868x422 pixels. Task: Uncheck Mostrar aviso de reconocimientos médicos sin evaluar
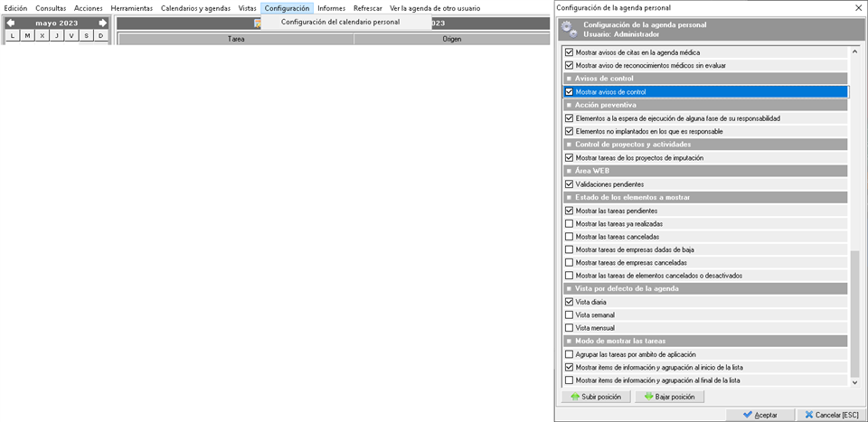pyautogui.click(x=569, y=65)
